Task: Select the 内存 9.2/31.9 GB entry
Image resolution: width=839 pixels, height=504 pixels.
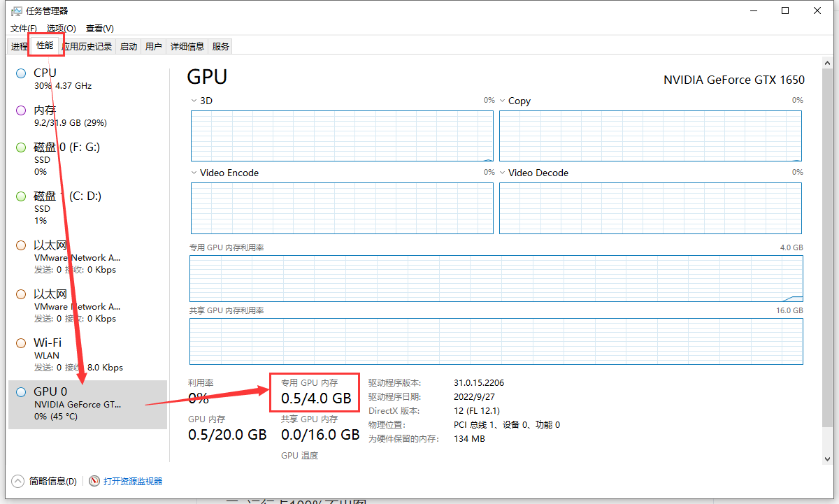Action: 87,116
